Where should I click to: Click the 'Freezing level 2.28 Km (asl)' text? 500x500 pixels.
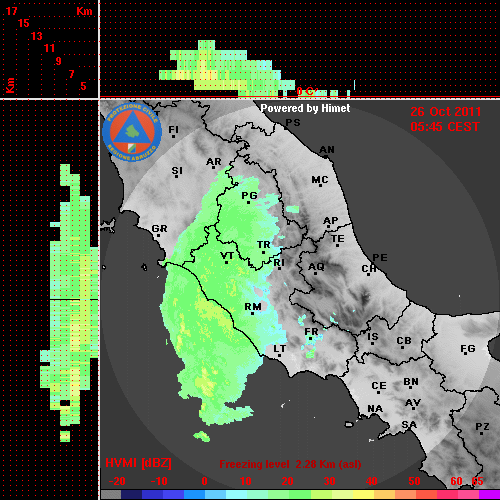(x=290, y=464)
